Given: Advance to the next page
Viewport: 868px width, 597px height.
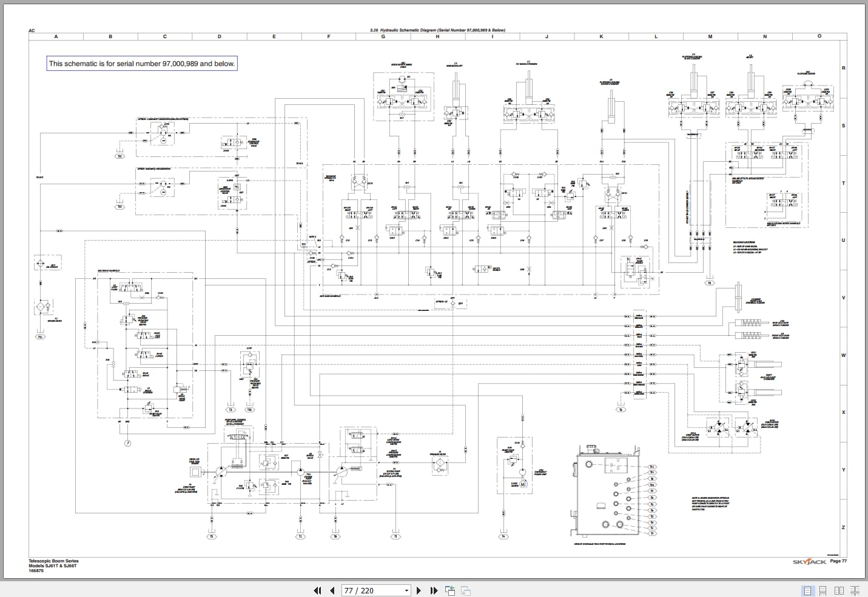Looking at the screenshot, I should [x=419, y=590].
